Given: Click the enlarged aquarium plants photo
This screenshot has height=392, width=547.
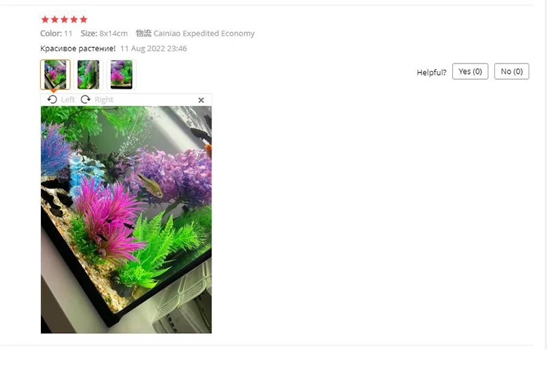Looking at the screenshot, I should [126, 220].
